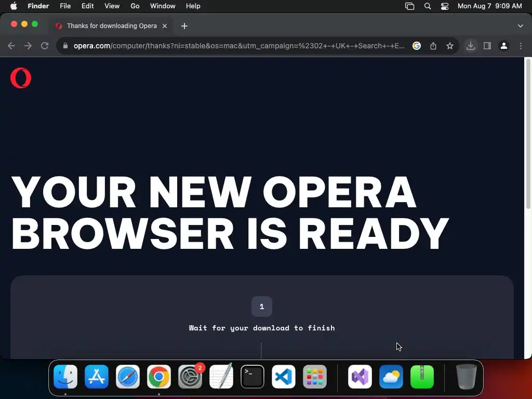Launch Visual Studio from the Dock

(x=360, y=377)
